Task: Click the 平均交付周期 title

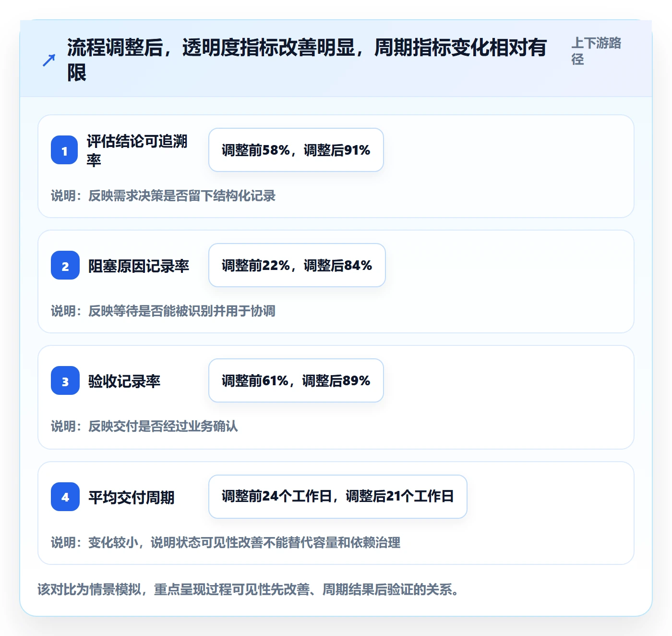Action: click(132, 497)
